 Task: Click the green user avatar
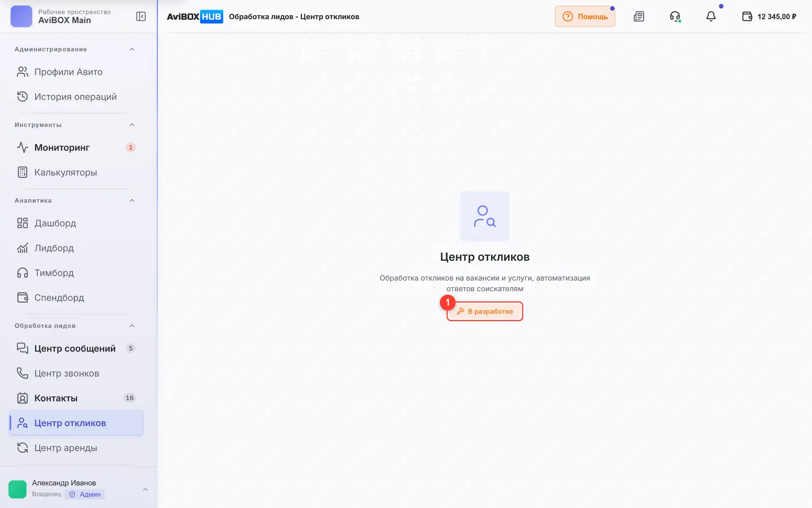(17, 489)
